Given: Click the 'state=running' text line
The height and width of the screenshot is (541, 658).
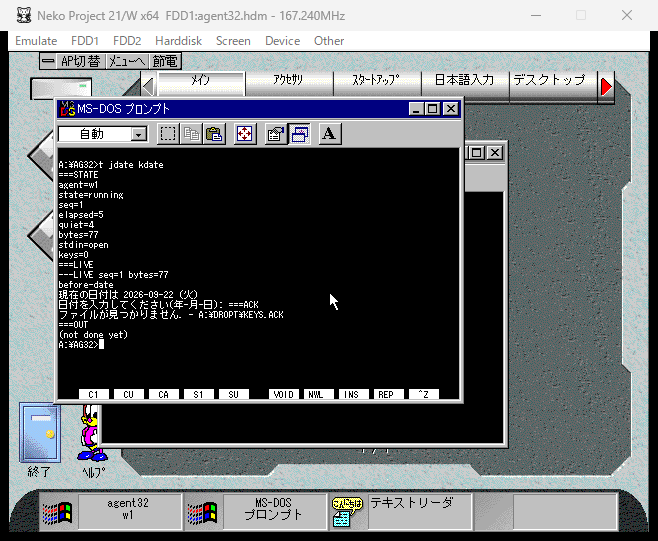Looking at the screenshot, I should click(x=91, y=195).
